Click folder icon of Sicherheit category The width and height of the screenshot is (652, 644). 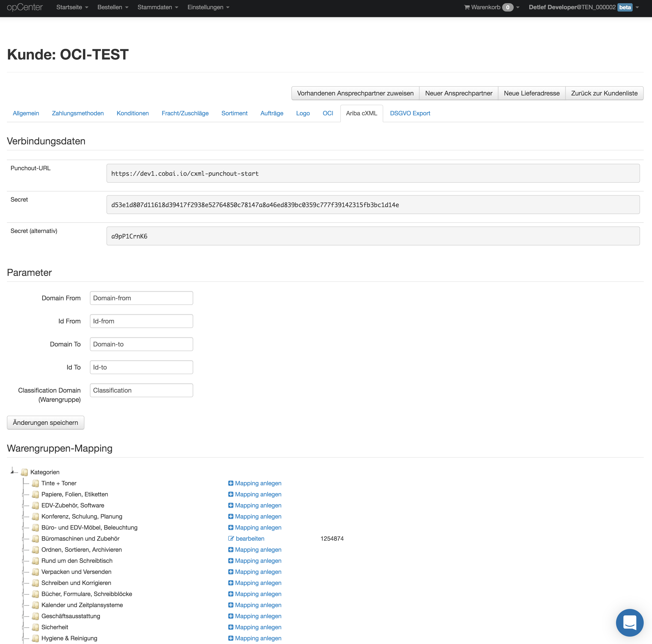point(36,627)
